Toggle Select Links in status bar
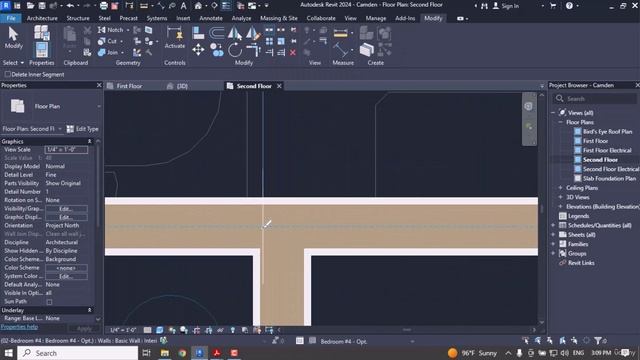This screenshot has width=640, height=360. [526, 340]
